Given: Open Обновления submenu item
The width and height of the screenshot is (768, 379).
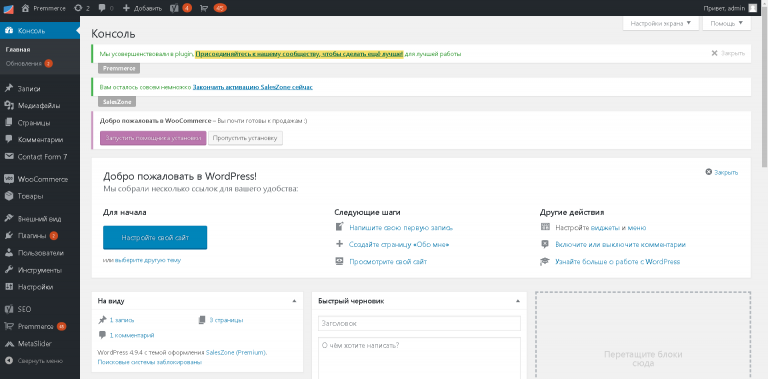Looking at the screenshot, I should point(29,64).
